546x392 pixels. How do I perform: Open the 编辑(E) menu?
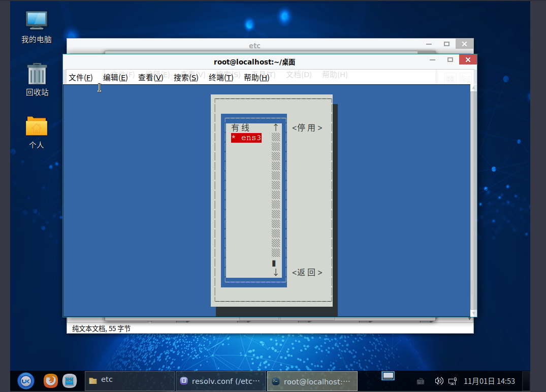(115, 77)
